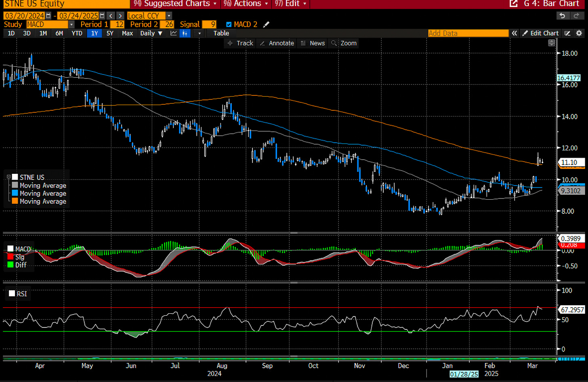Open chart settings gear icon
Screen dimensions: 588x382
pos(579,33)
